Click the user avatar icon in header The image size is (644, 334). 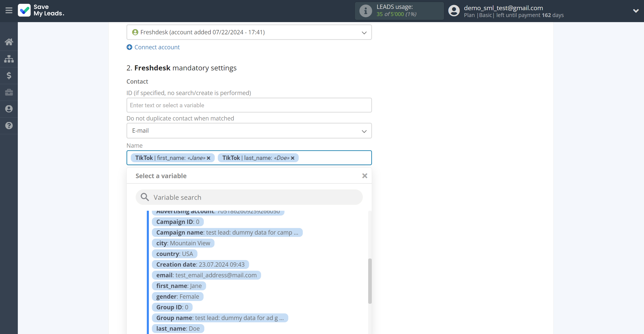[x=454, y=11]
